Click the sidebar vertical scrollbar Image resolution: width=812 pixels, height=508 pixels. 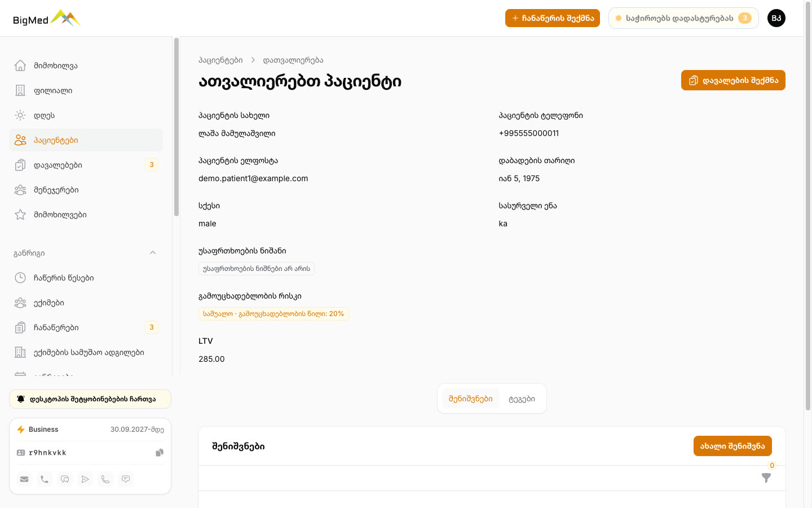tap(176, 127)
